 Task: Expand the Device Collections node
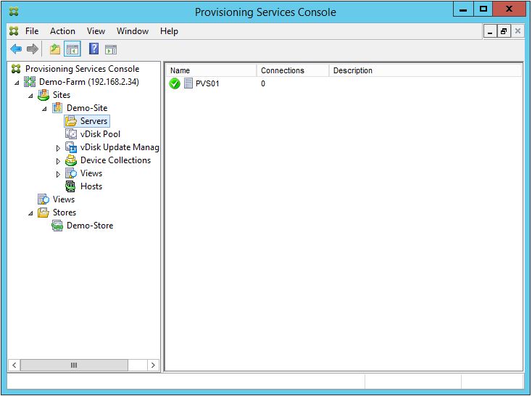point(58,161)
